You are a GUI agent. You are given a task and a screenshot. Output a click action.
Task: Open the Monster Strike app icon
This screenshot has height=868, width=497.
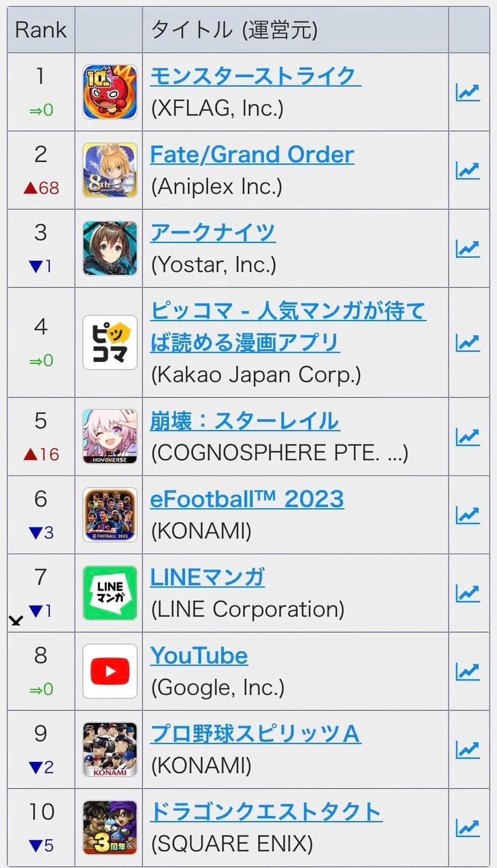coord(110,92)
